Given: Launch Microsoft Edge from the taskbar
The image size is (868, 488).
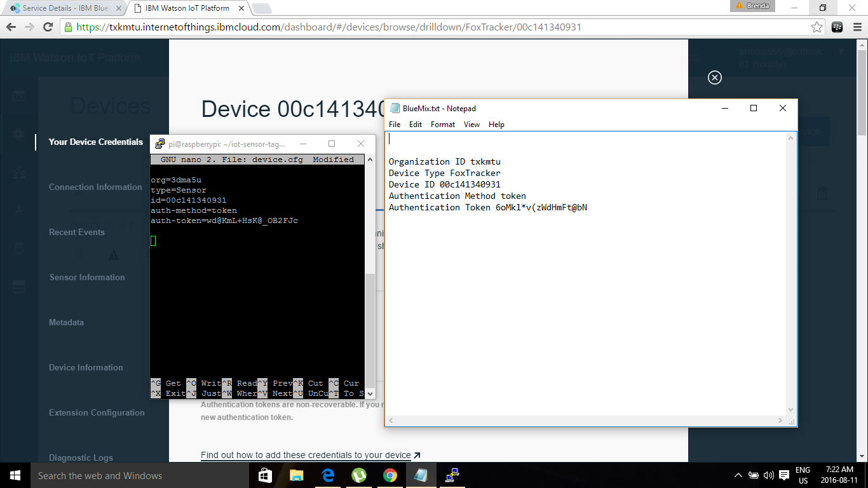Looking at the screenshot, I should pos(328,475).
